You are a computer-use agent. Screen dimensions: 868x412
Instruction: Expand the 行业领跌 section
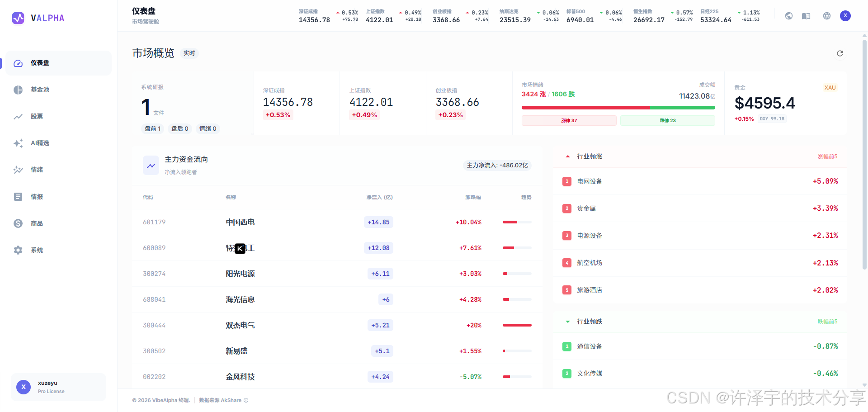(567, 322)
